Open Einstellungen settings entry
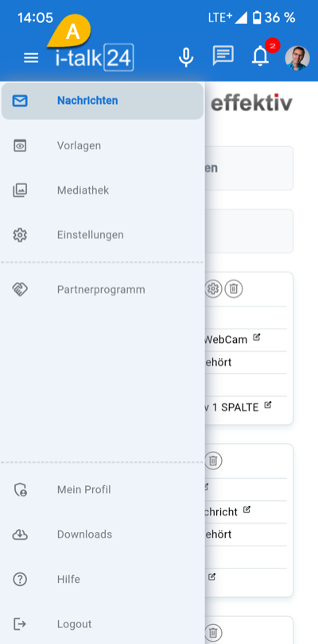The width and height of the screenshot is (318, 644). pos(103,235)
